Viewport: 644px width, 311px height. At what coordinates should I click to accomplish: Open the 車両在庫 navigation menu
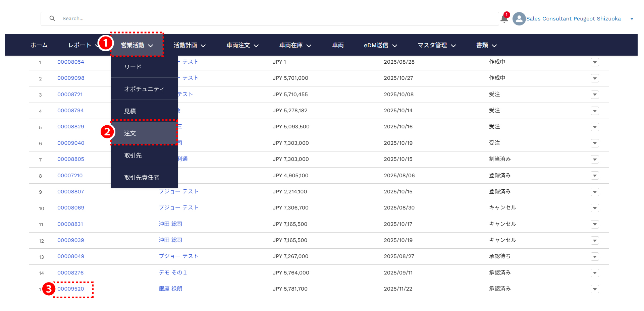tap(295, 45)
